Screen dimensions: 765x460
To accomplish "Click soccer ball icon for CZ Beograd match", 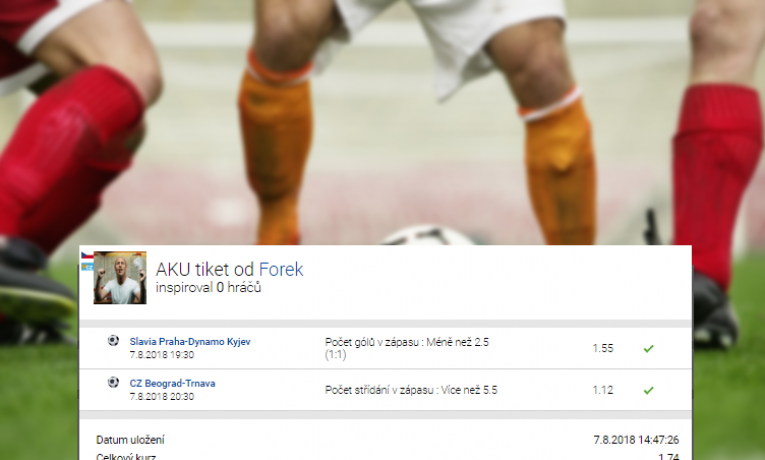I will (x=113, y=382).
